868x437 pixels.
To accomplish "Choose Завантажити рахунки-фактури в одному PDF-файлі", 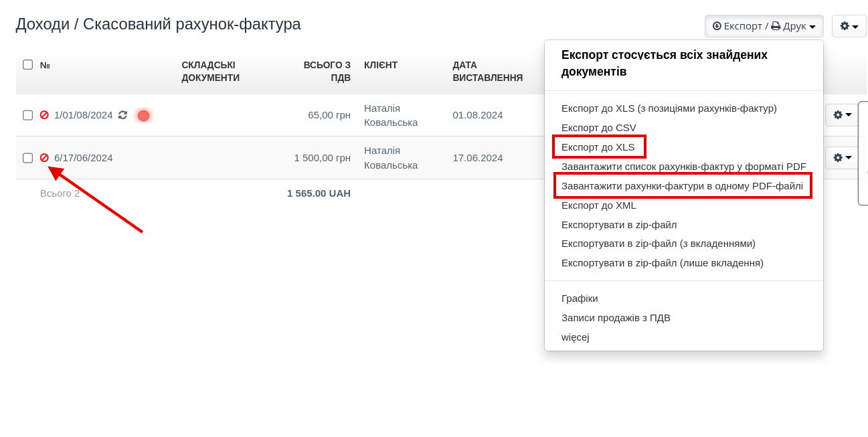I will pyautogui.click(x=682, y=186).
